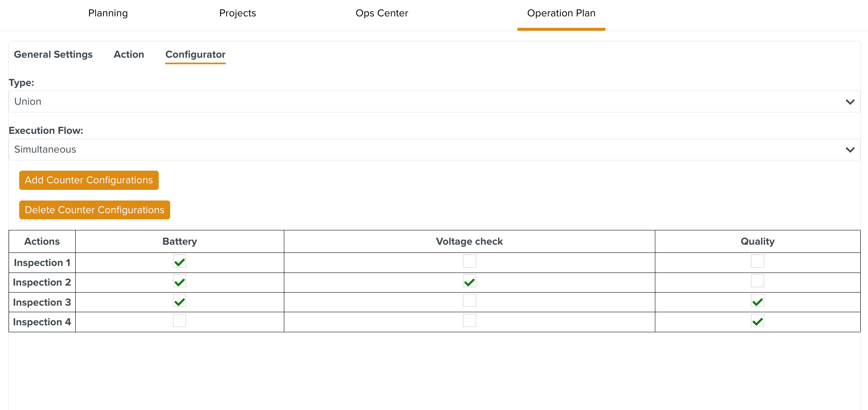Viewport: 868px width, 410px height.
Task: Select the Operation Plan tab
Action: pyautogui.click(x=561, y=13)
